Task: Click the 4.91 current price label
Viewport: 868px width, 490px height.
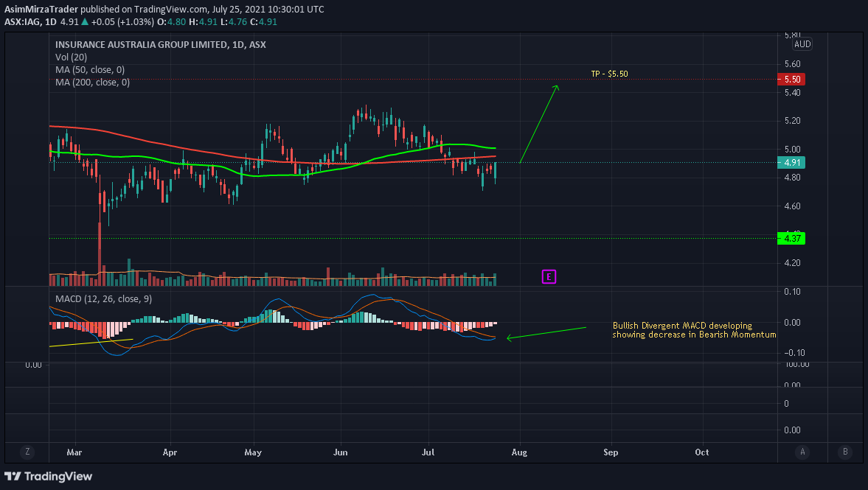Action: point(791,163)
